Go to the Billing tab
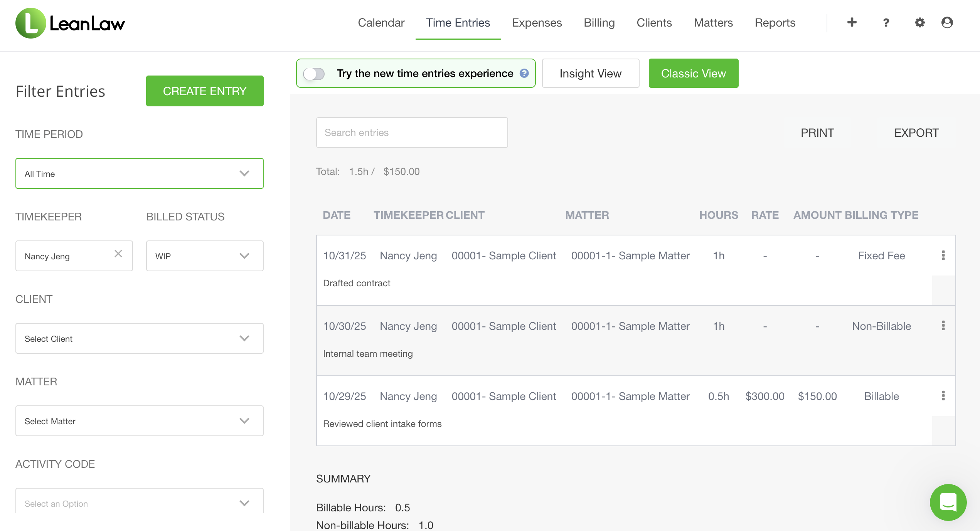This screenshot has height=531, width=980. click(x=599, y=23)
